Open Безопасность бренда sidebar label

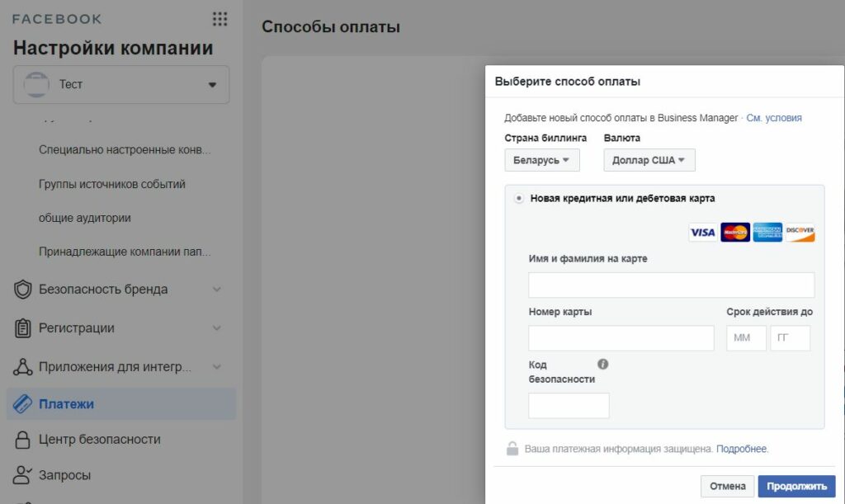click(x=103, y=290)
